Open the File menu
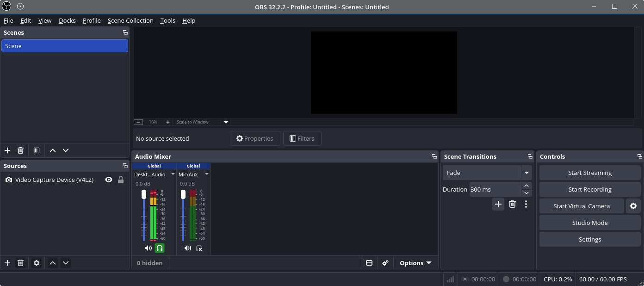This screenshot has height=286, width=644. tap(8, 20)
